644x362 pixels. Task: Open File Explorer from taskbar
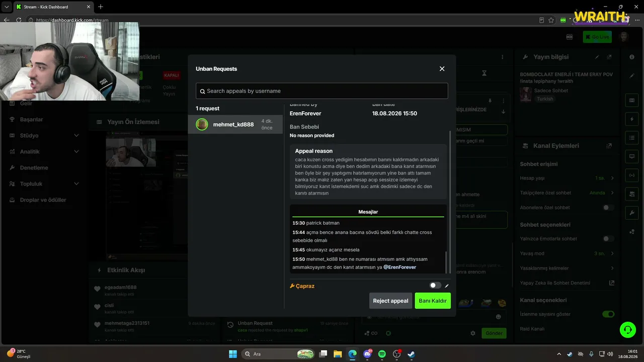click(338, 354)
